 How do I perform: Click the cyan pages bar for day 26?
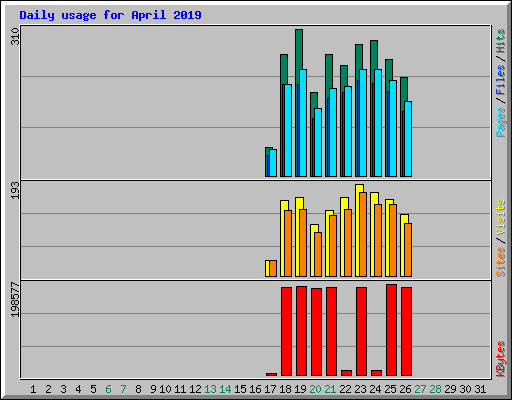tap(408, 139)
